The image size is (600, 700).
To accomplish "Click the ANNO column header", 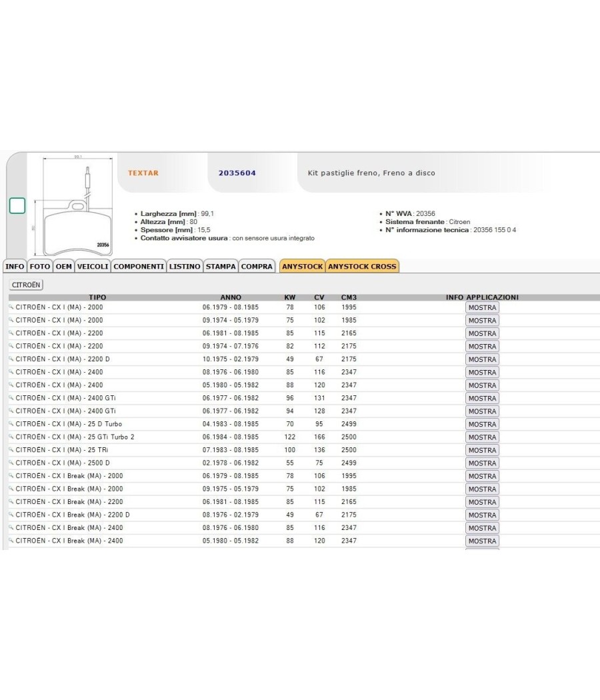I will [x=231, y=297].
